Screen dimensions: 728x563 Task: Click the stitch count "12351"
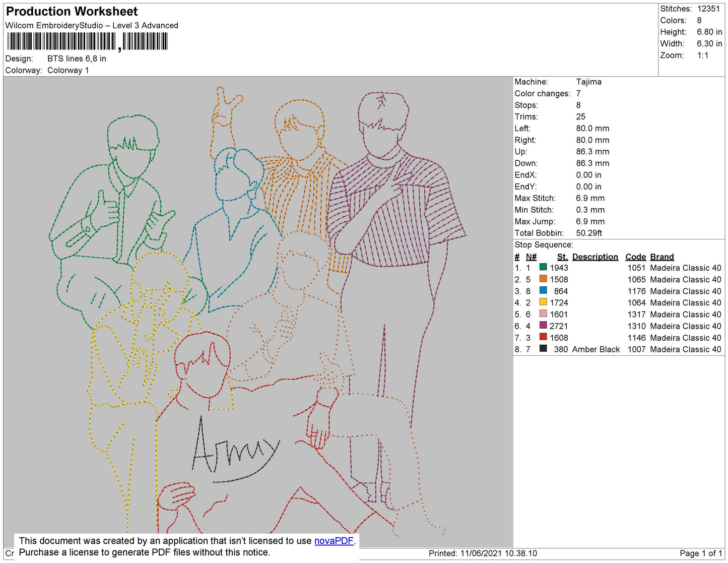(708, 9)
